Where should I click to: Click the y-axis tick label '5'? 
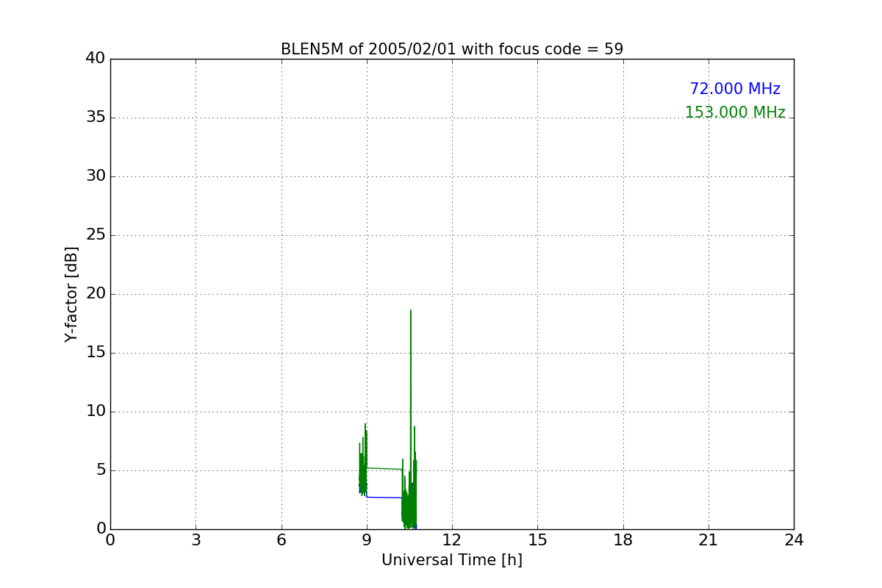pyautogui.click(x=101, y=470)
